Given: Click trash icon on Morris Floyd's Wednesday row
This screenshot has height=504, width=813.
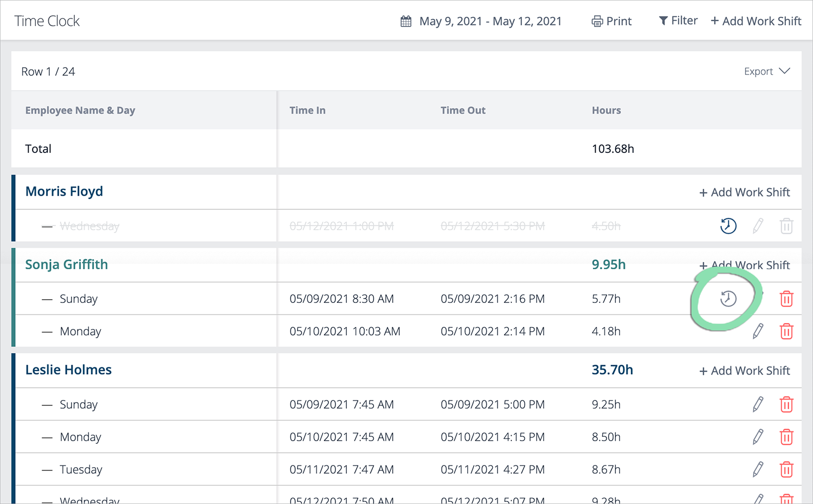Looking at the screenshot, I should (786, 226).
